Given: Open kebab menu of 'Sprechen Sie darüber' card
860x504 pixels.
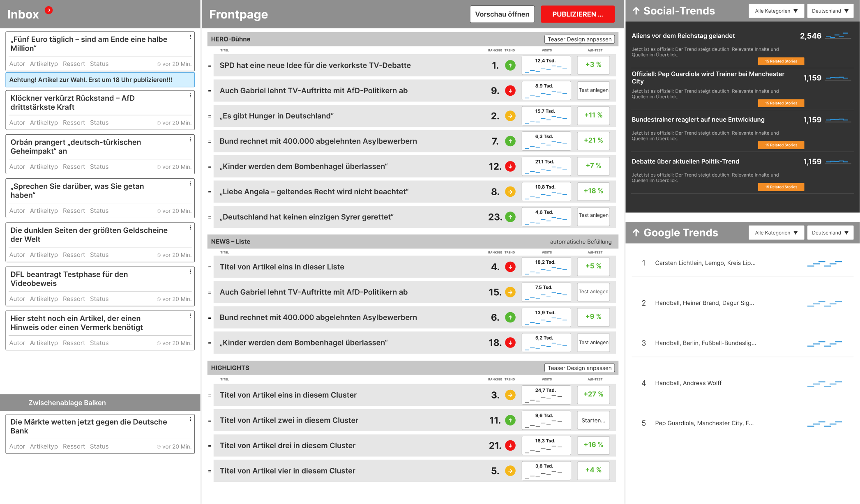Looking at the screenshot, I should pyautogui.click(x=190, y=184).
